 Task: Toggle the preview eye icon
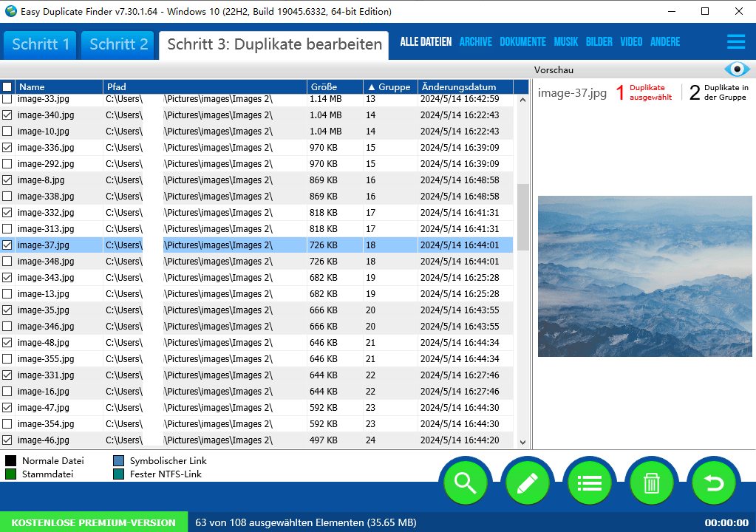736,69
